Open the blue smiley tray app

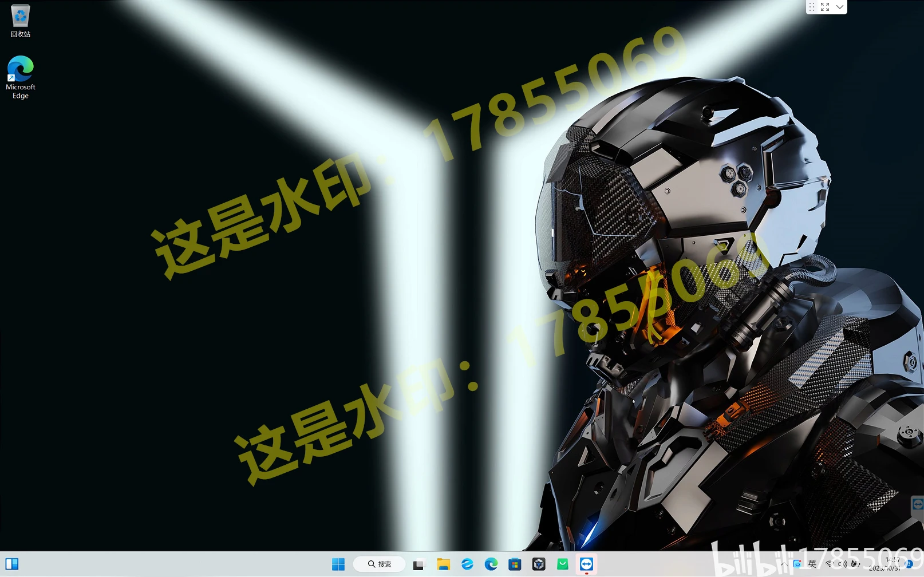pos(797,564)
